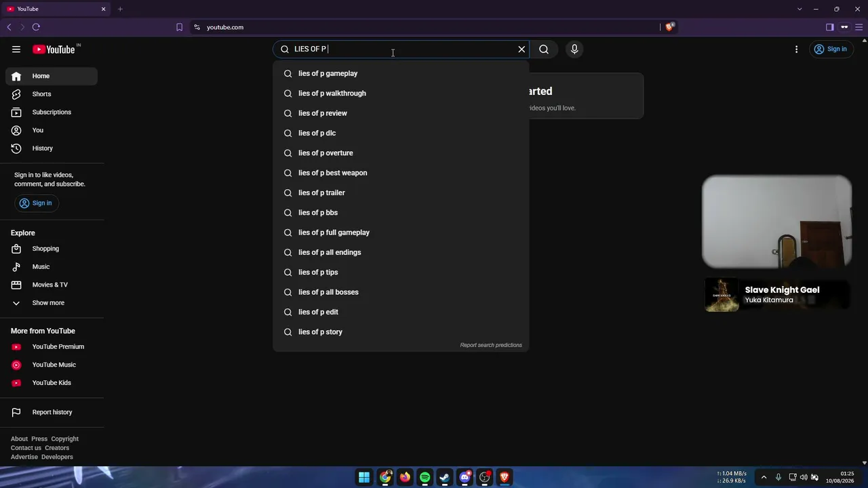Image resolution: width=868 pixels, height=488 pixels.
Task: Select suggestion 'lies of p bbs'
Action: 401,213
